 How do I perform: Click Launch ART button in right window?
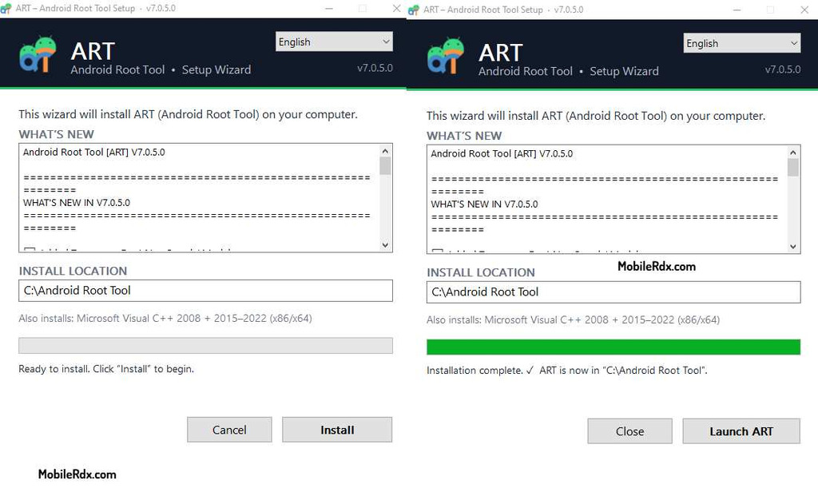(741, 431)
